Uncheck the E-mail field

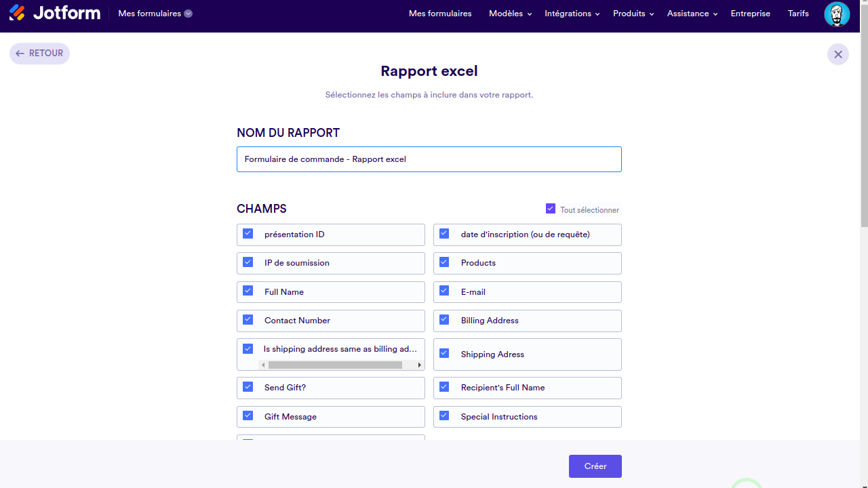coord(444,291)
